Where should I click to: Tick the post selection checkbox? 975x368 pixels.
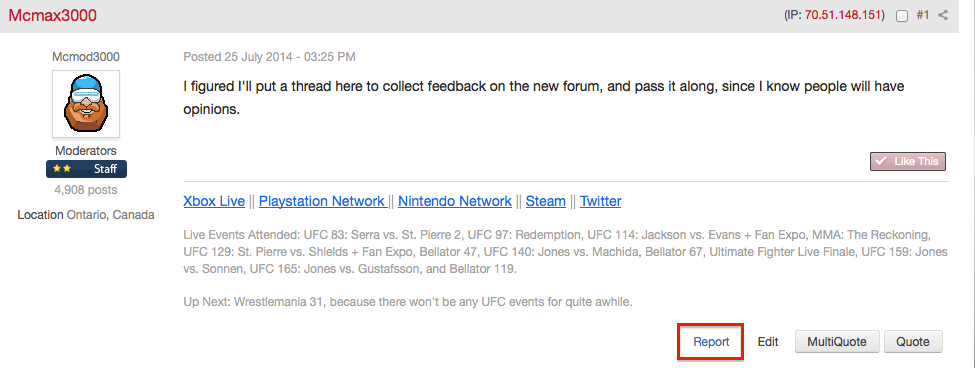click(x=902, y=16)
